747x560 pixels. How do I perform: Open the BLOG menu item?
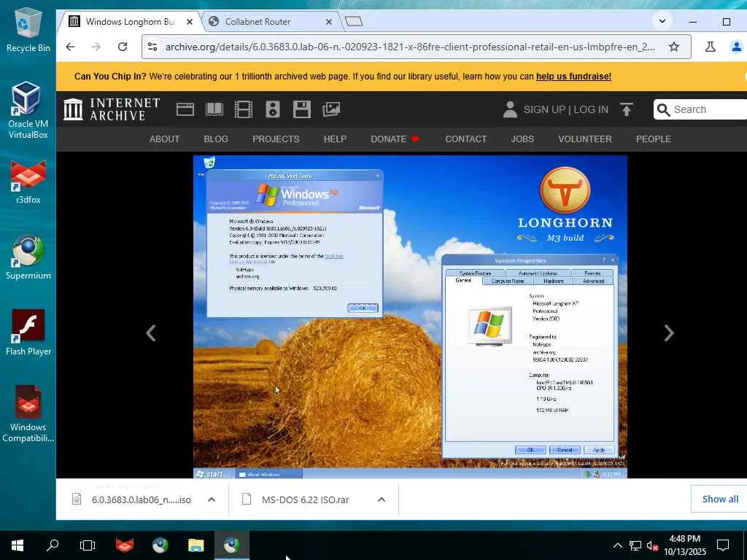216,139
